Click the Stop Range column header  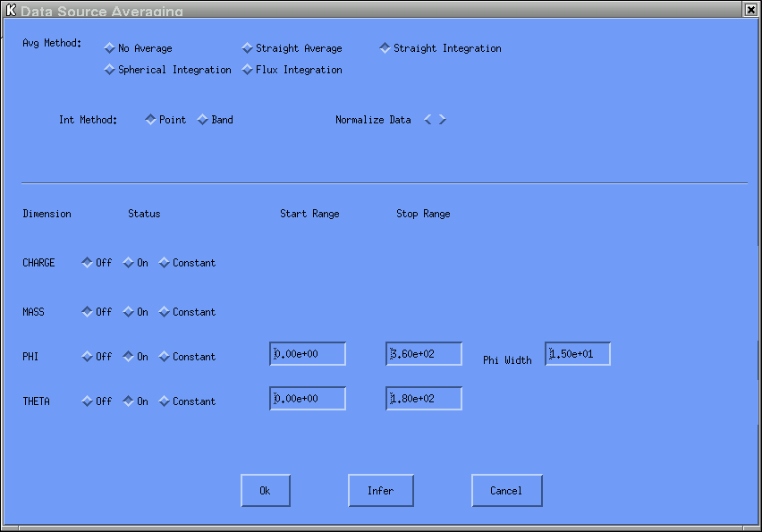(423, 214)
